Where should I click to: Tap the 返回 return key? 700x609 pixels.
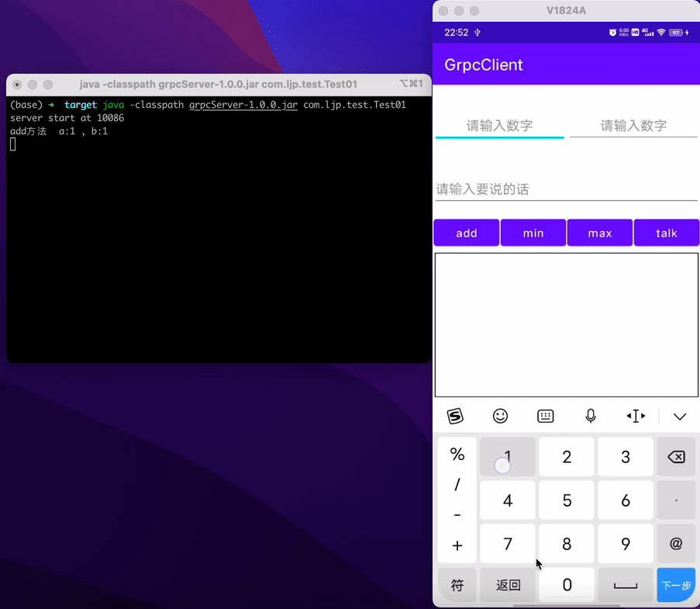[508, 584]
